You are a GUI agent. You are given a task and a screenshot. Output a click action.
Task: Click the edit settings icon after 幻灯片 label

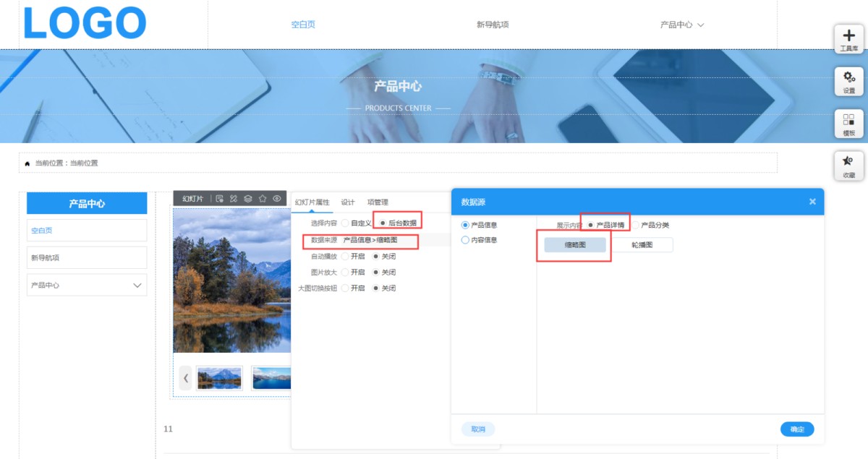point(220,198)
